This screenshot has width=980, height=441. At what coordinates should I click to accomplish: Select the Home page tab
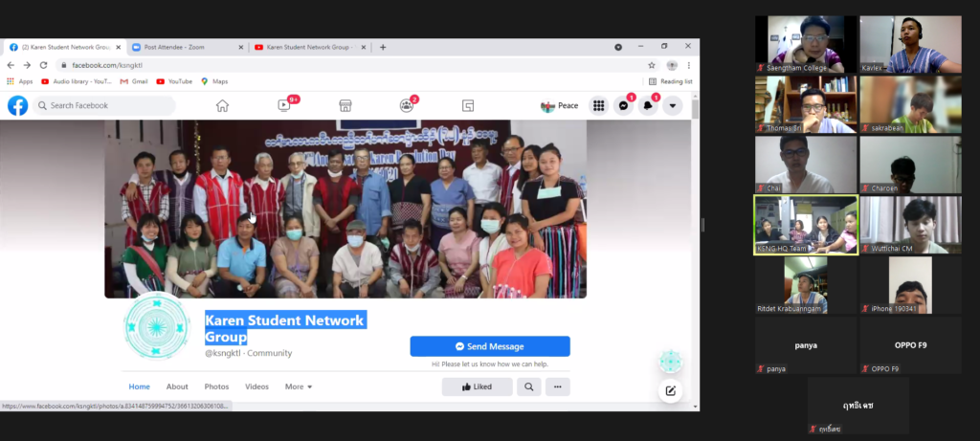[140, 386]
